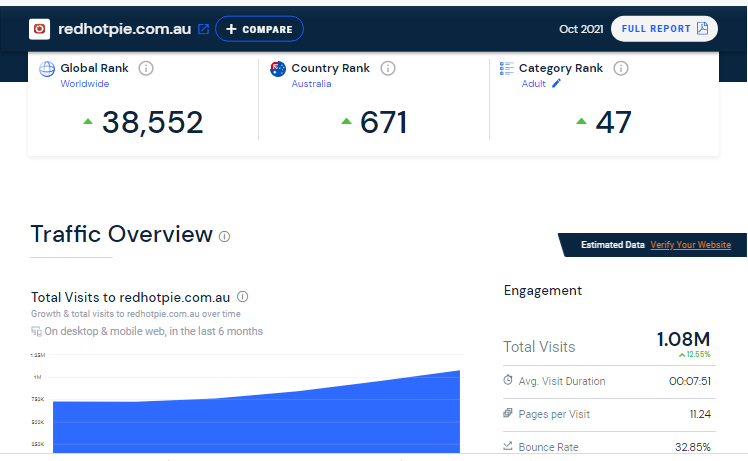The height and width of the screenshot is (461, 748).
Task: Click the Global Rank info icon
Action: point(146,68)
